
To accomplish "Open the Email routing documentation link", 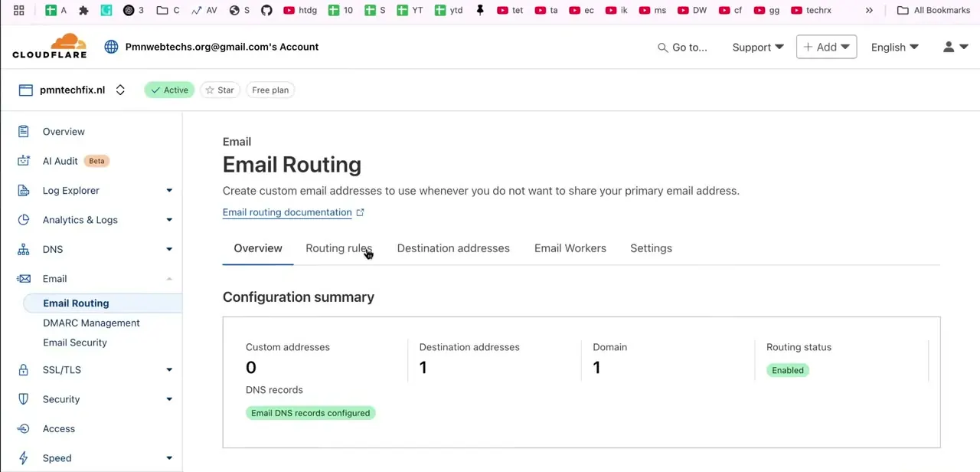I will (x=293, y=212).
